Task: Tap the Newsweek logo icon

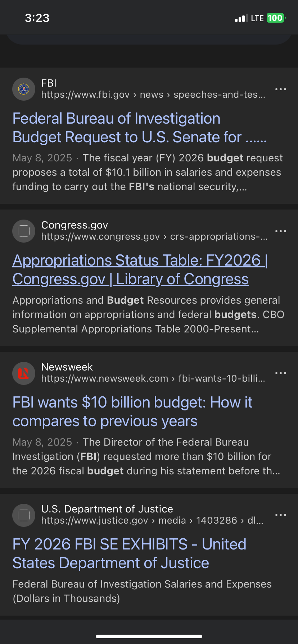Action: 24,373
